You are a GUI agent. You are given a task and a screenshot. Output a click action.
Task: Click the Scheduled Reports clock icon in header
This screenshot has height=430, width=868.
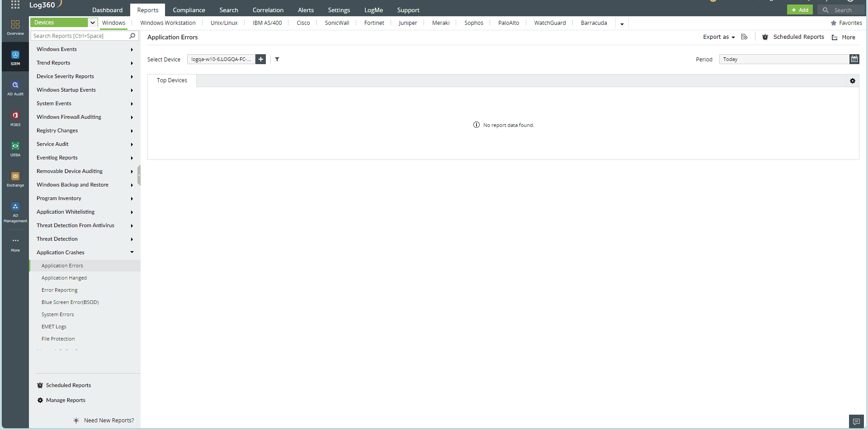(x=765, y=37)
